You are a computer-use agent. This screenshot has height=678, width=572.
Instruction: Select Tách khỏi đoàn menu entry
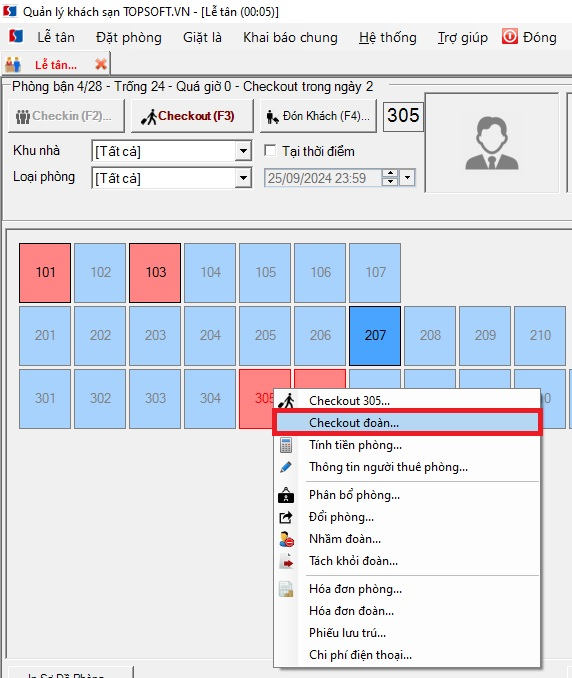click(x=407, y=561)
